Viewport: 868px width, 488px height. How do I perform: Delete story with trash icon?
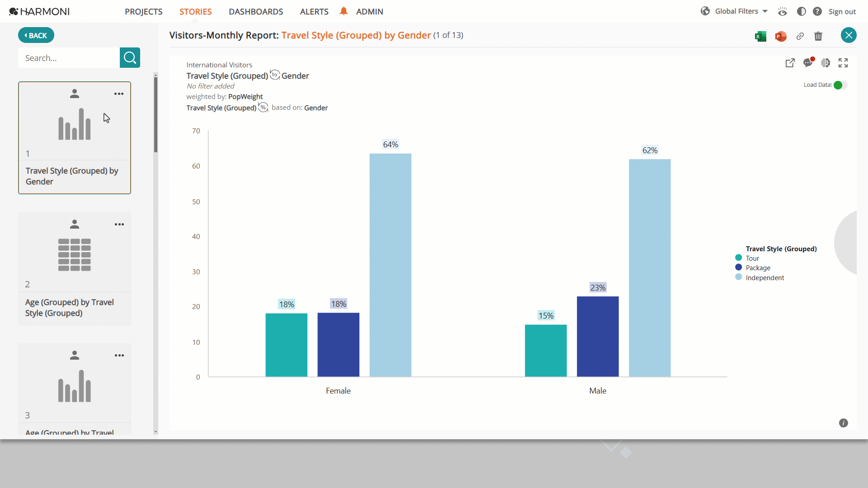click(x=818, y=36)
